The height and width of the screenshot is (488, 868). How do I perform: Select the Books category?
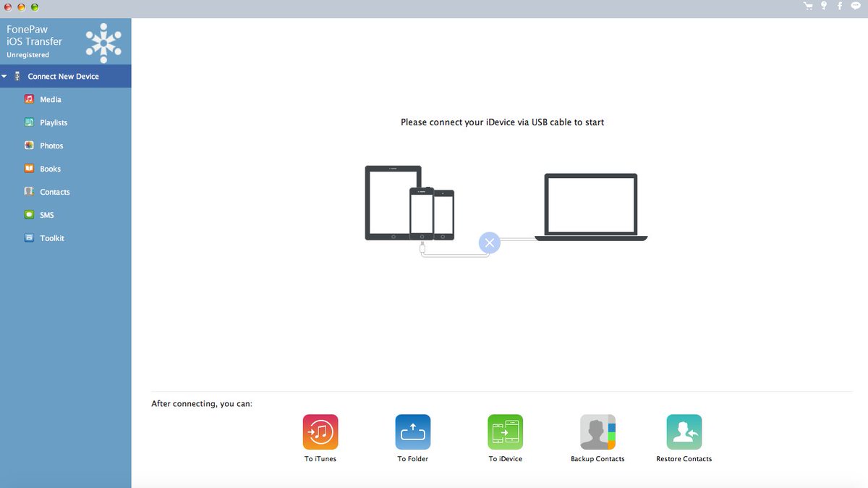coord(50,169)
